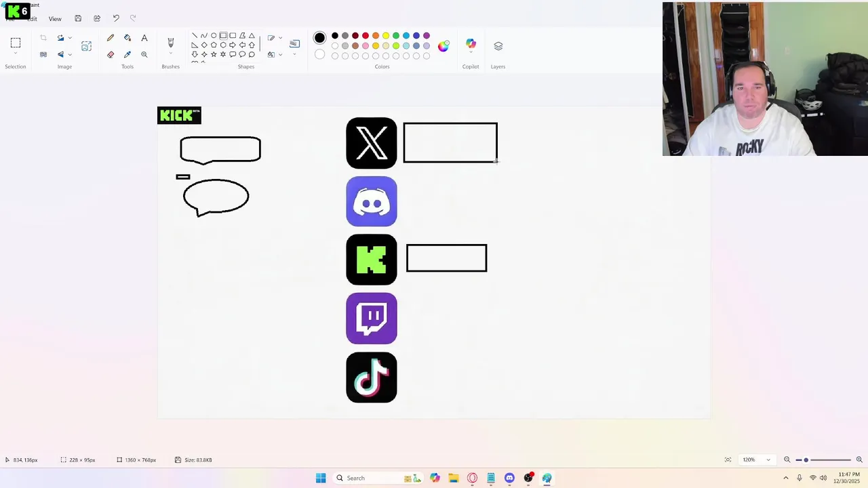Viewport: 868px width, 488px height.
Task: Choose the Right arrow shape
Action: (x=233, y=45)
